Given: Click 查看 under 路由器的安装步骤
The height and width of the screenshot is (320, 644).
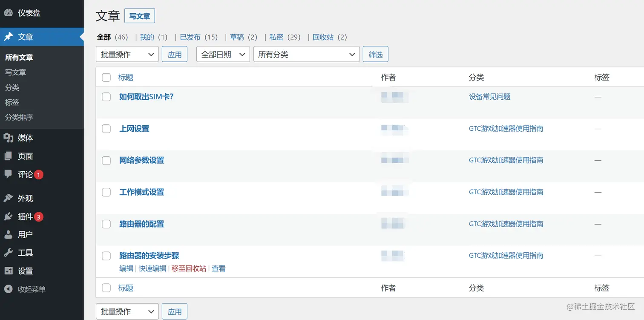Looking at the screenshot, I should tap(218, 268).
